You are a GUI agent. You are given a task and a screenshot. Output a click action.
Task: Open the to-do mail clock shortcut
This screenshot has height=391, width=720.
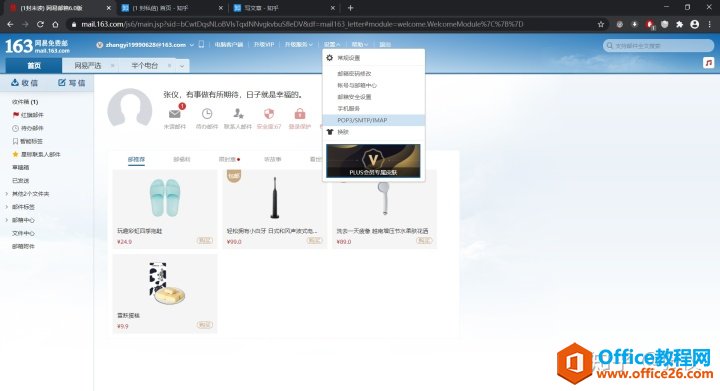[207, 114]
